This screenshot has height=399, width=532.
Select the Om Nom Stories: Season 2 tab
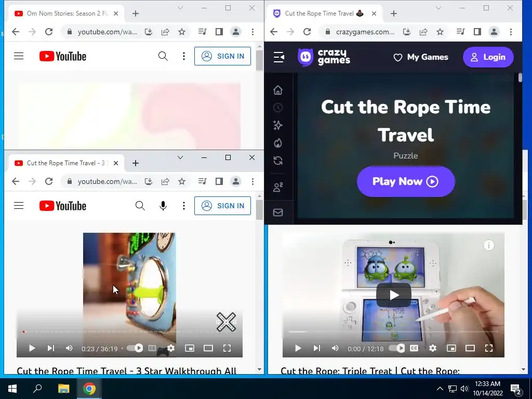(x=66, y=14)
